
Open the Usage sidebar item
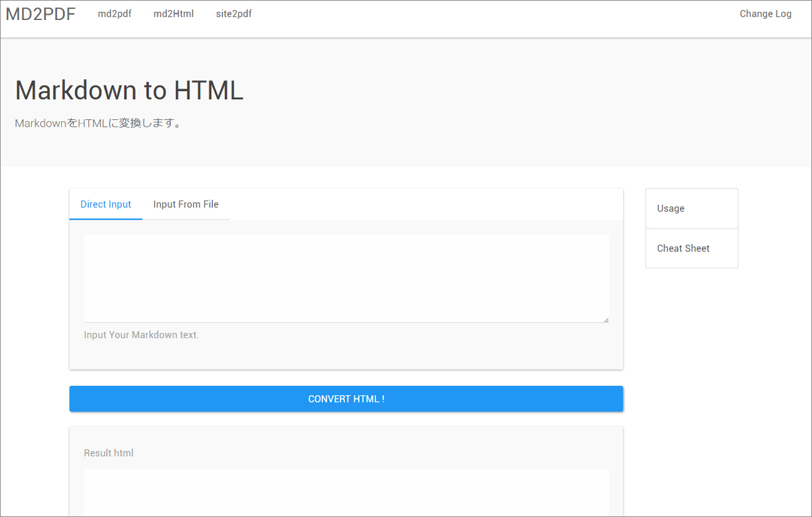691,209
